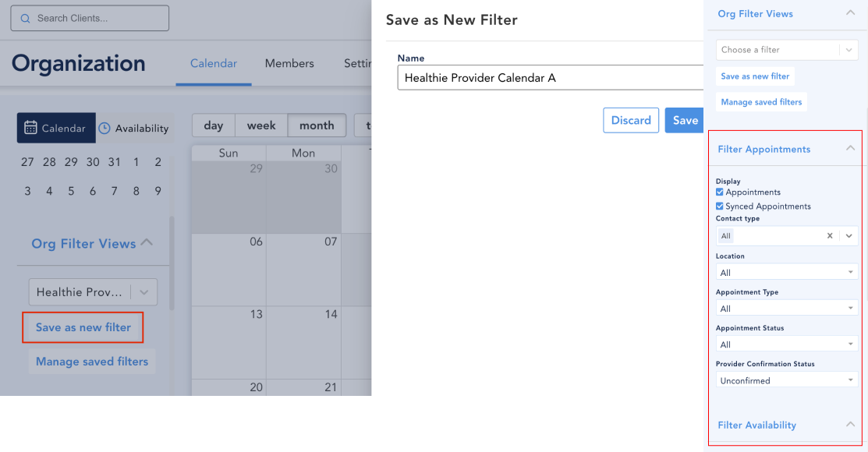The height and width of the screenshot is (452, 868).
Task: Open the Choose a filter dropdown
Action: coord(787,50)
